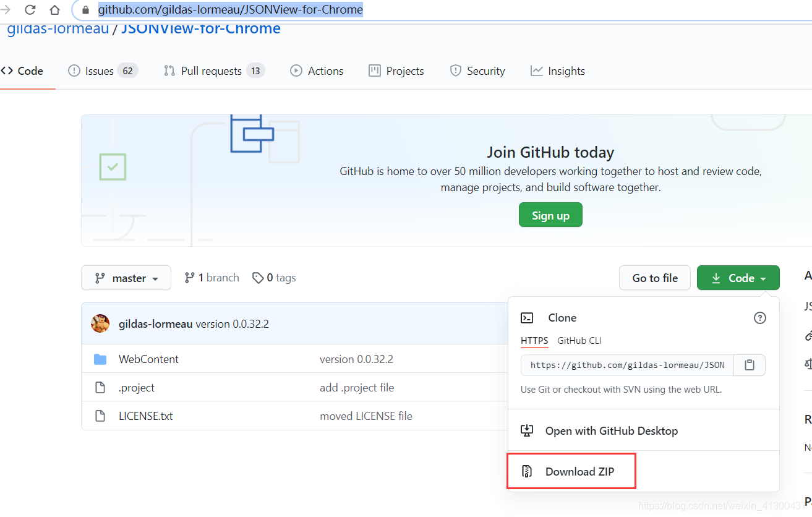Choose Open with GitHub Desktop
The image size is (812, 517).
[x=612, y=430]
